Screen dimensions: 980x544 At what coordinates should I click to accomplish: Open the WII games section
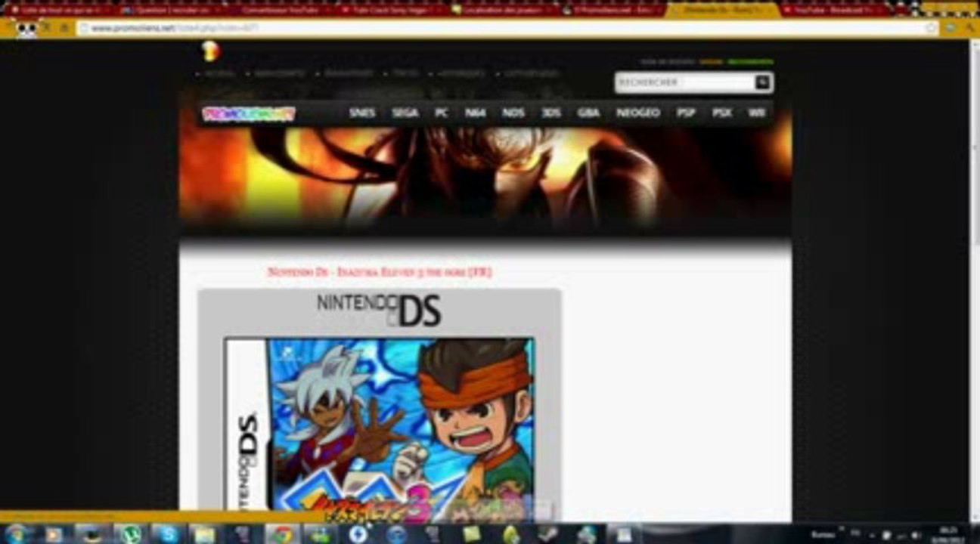[756, 113]
